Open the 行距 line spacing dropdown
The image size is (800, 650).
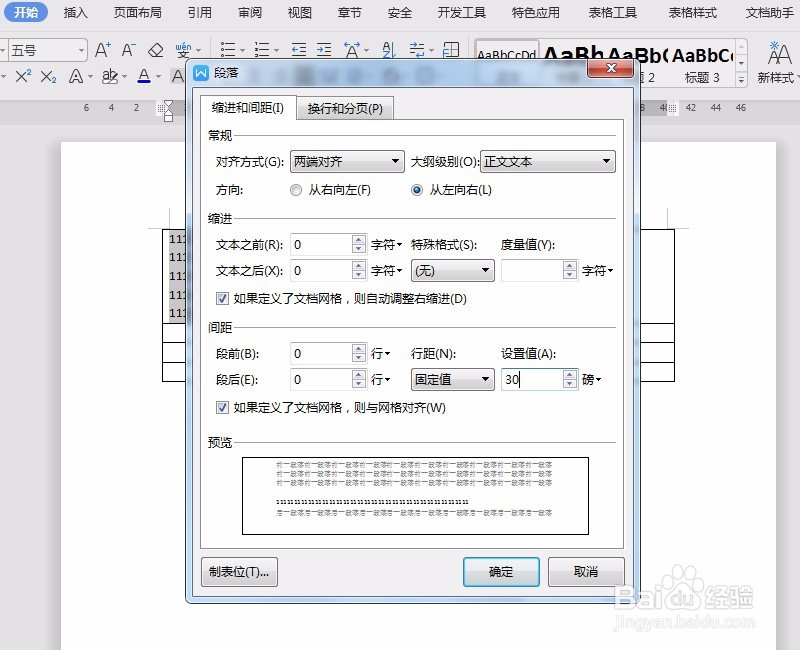(x=452, y=380)
